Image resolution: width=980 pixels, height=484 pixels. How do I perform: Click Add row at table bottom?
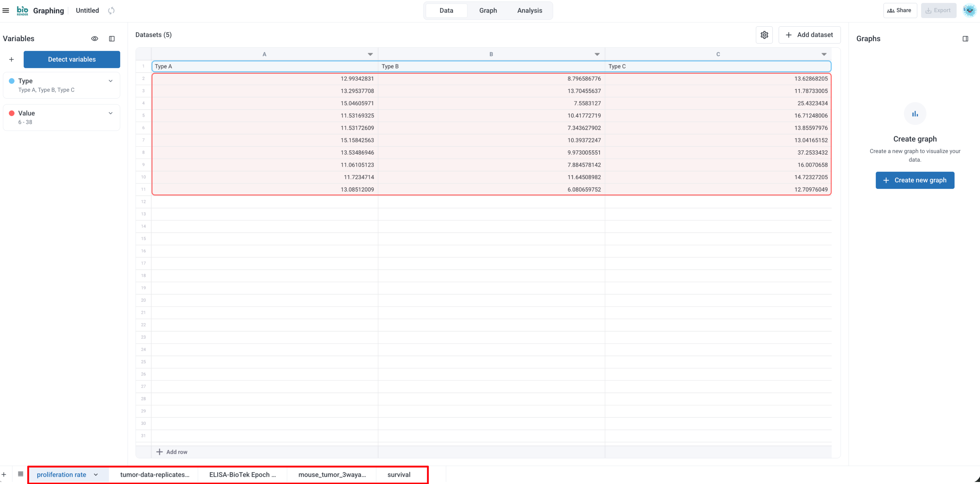click(x=172, y=452)
